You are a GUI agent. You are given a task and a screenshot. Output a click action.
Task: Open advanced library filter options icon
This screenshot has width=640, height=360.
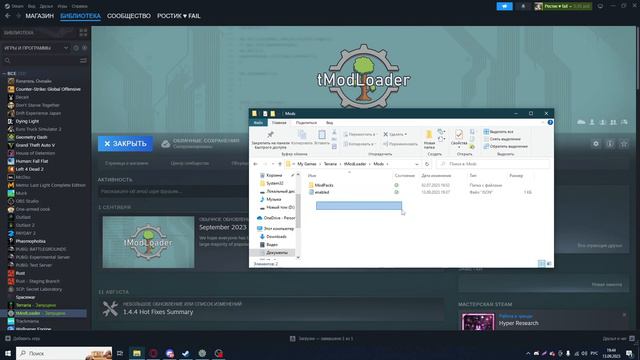(x=83, y=60)
